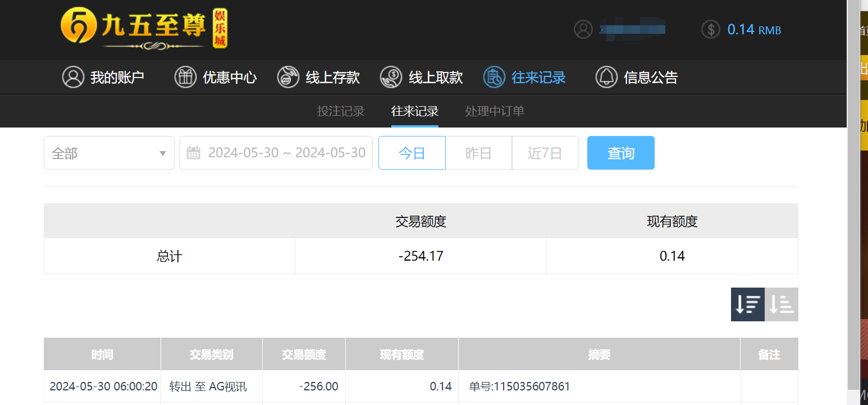
Task: Select the 昨日 filter button
Action: tap(478, 152)
